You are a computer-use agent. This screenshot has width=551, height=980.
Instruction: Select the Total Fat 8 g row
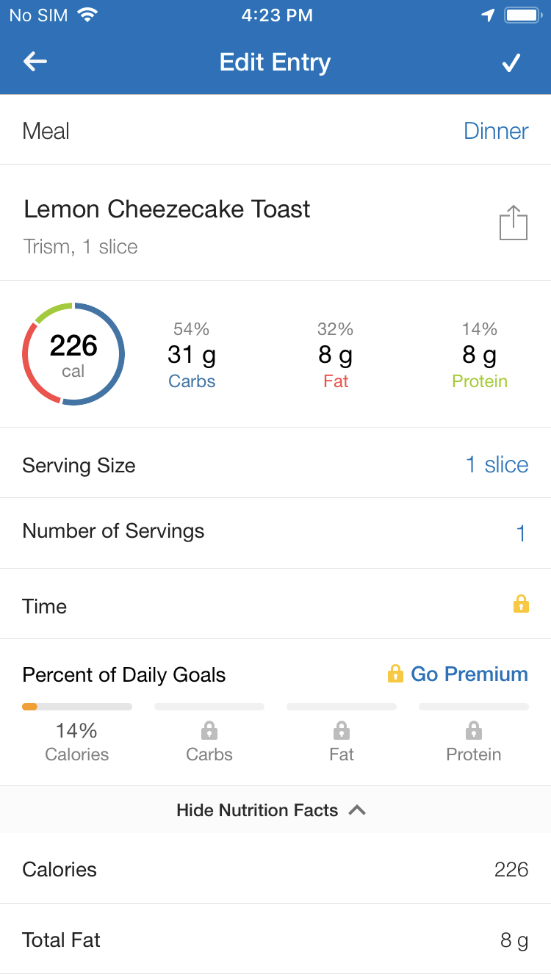[275, 940]
